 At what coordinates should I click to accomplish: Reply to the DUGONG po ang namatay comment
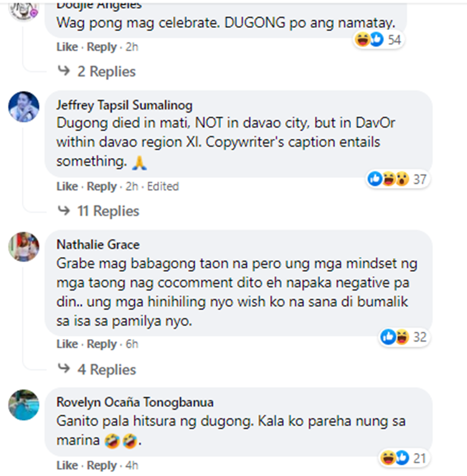tap(101, 47)
